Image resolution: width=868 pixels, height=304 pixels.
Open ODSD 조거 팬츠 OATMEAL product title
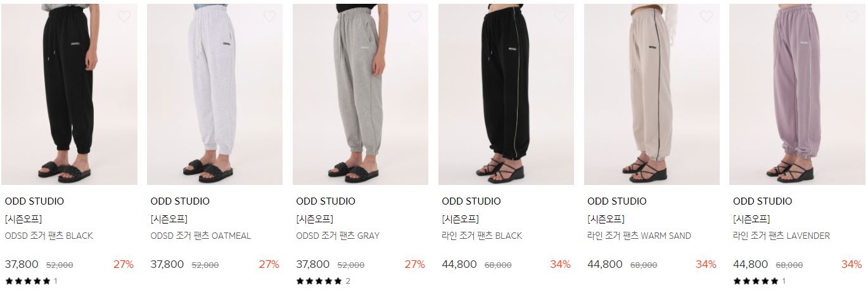tap(201, 236)
